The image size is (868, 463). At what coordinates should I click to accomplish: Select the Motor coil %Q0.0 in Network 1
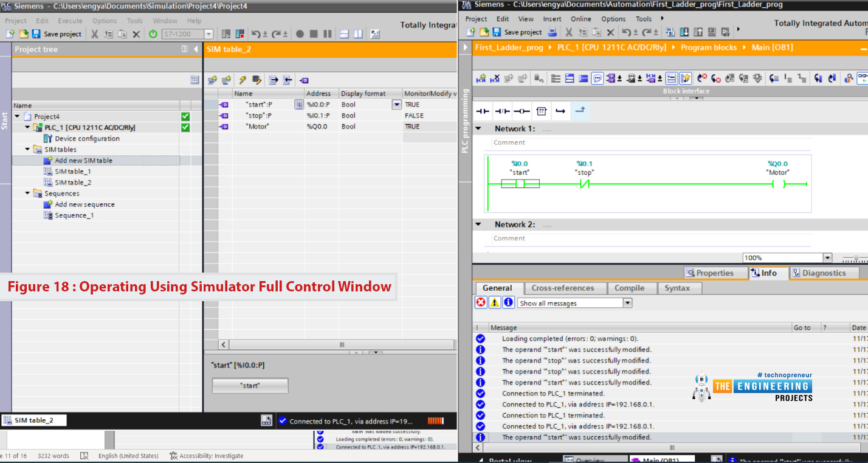(777, 184)
